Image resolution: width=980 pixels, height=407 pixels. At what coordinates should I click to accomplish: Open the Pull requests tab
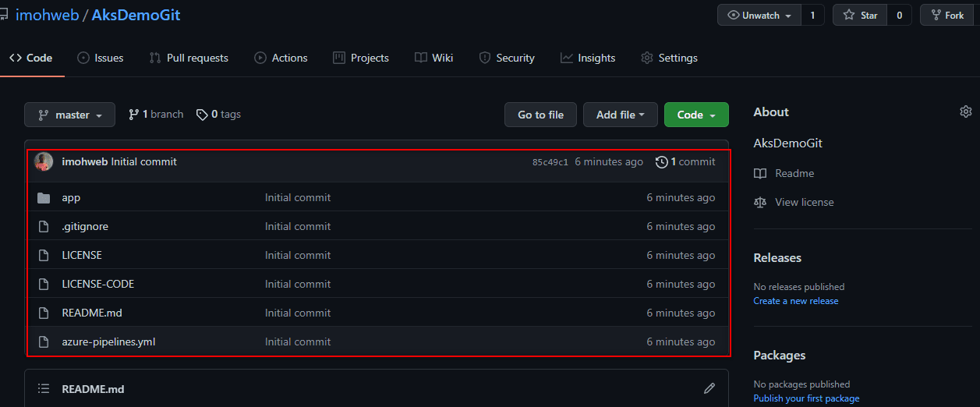[188, 58]
